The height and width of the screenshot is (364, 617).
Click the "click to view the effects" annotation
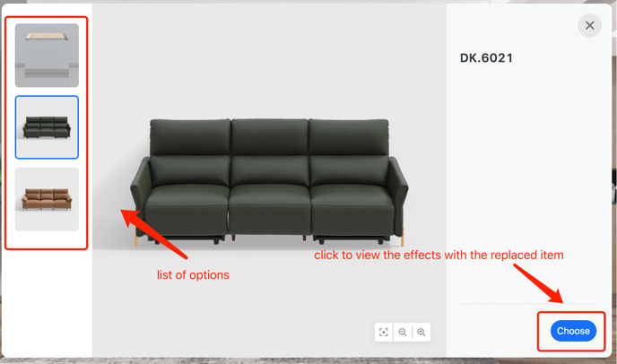pos(439,255)
